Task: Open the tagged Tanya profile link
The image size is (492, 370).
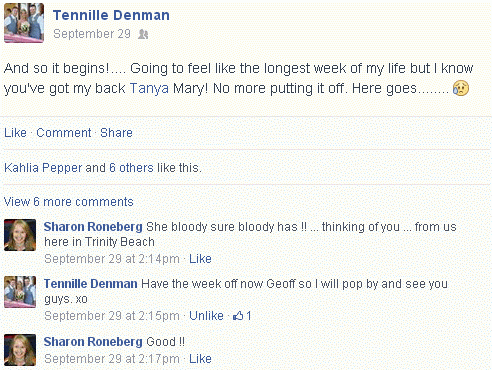Action: coord(149,89)
